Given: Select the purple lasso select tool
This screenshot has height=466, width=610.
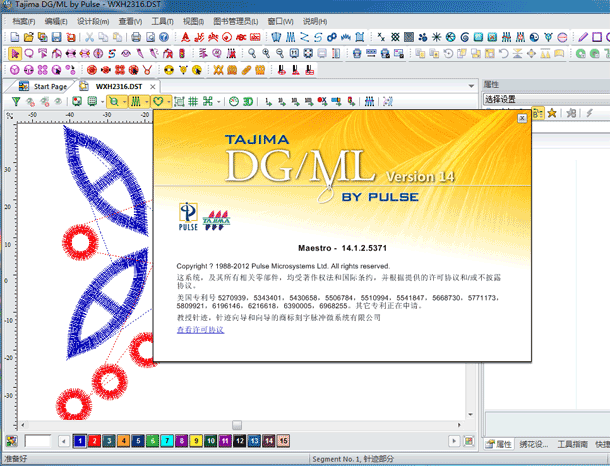Looking at the screenshot, I should point(29,53).
